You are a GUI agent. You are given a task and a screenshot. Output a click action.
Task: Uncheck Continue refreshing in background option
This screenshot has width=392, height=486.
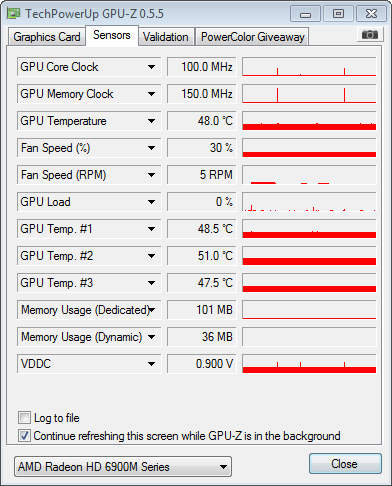(24, 436)
